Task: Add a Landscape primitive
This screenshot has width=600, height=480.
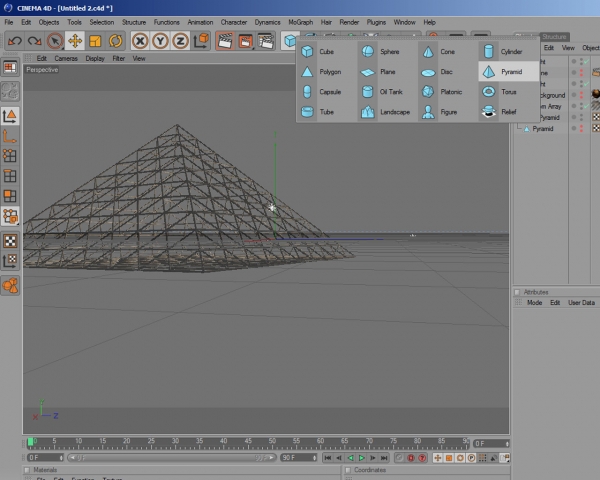Action: click(x=386, y=112)
